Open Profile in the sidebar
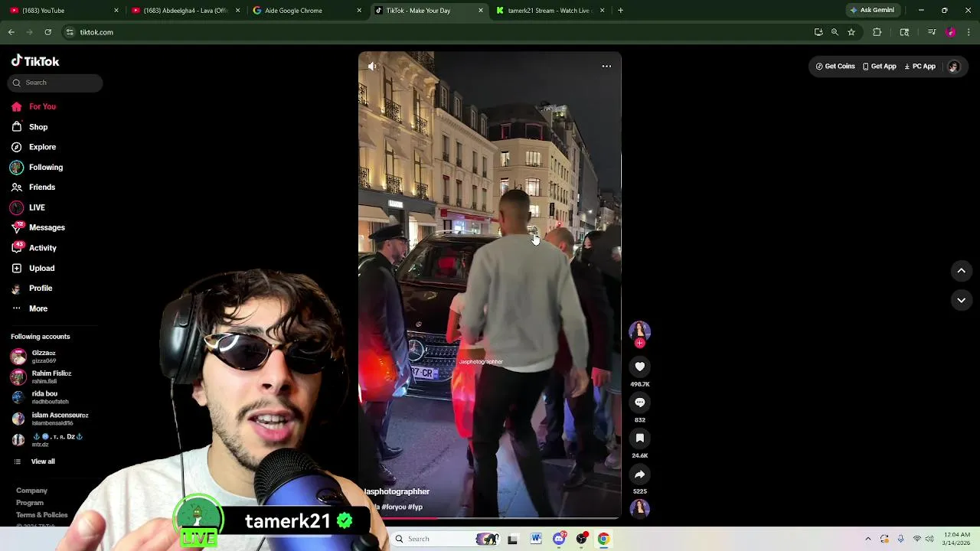Viewport: 980px width, 551px height. [x=32, y=288]
